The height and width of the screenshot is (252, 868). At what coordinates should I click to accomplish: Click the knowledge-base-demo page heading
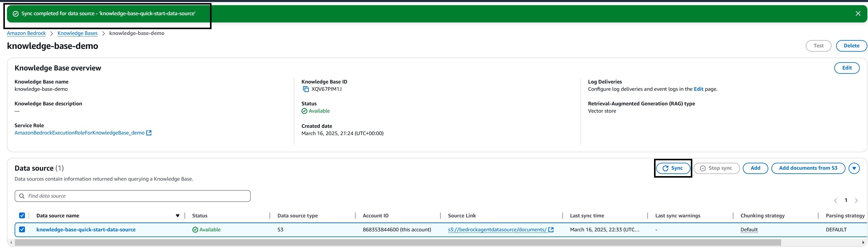pos(53,46)
